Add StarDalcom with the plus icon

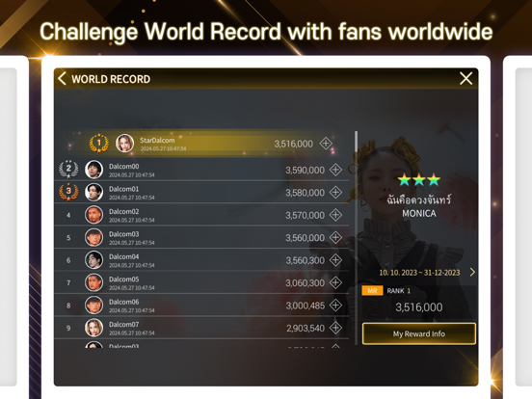pyautogui.click(x=326, y=144)
